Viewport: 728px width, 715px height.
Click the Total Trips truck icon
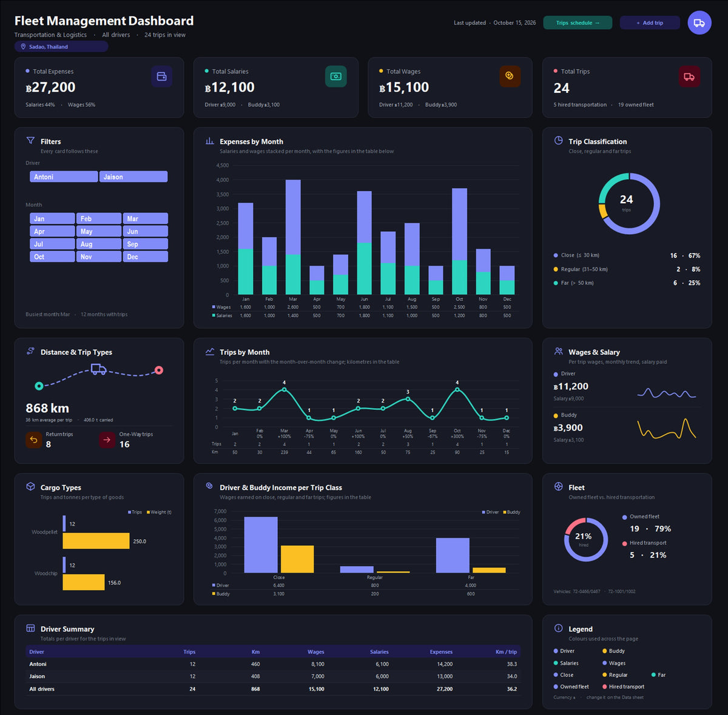click(689, 76)
